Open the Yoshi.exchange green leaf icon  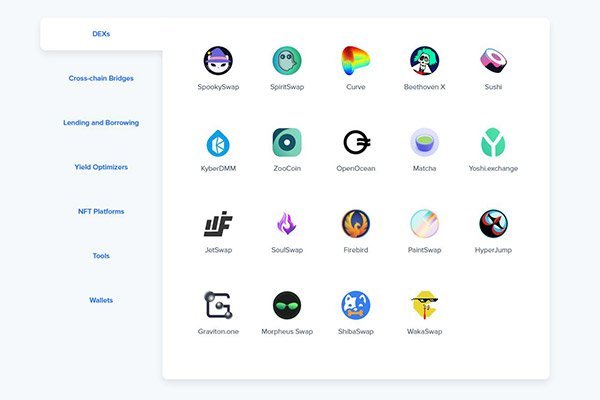pos(493,142)
